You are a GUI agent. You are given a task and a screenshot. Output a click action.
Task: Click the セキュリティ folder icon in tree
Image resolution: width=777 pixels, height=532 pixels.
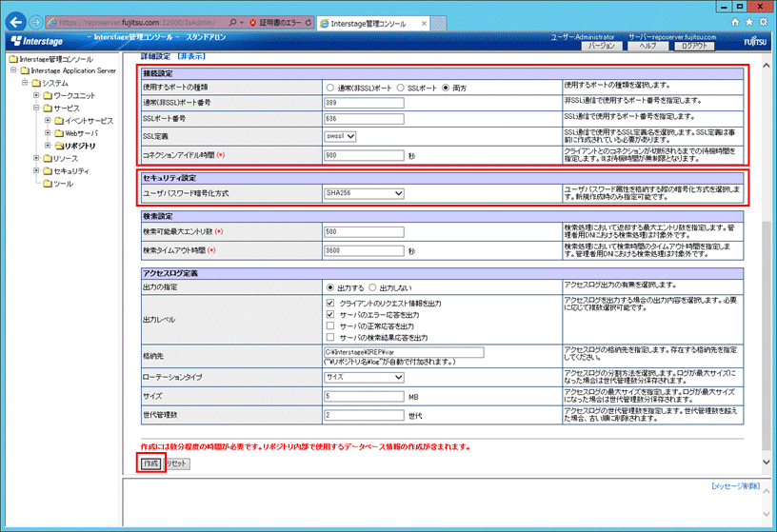(x=49, y=170)
